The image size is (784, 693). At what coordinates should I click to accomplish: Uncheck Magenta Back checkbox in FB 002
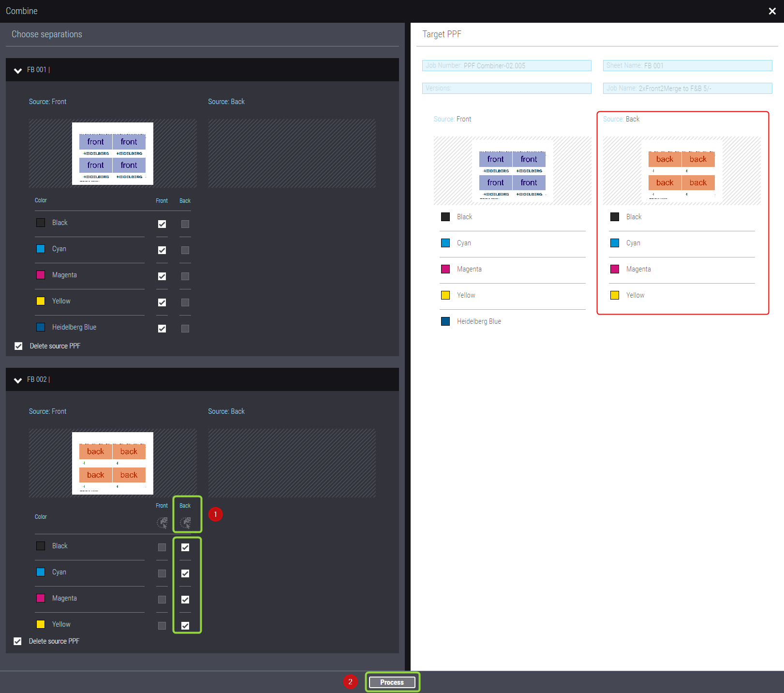pos(185,600)
